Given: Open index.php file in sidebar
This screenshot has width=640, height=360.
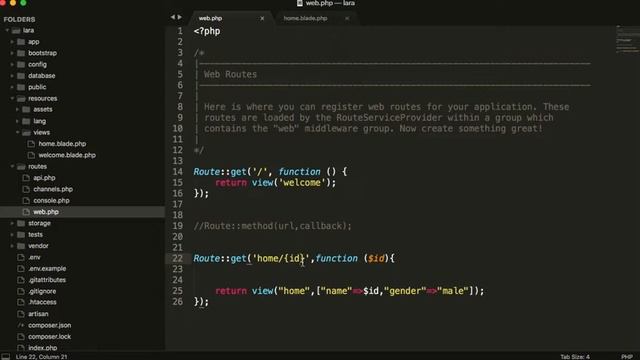Looking at the screenshot, I should pos(42,348).
